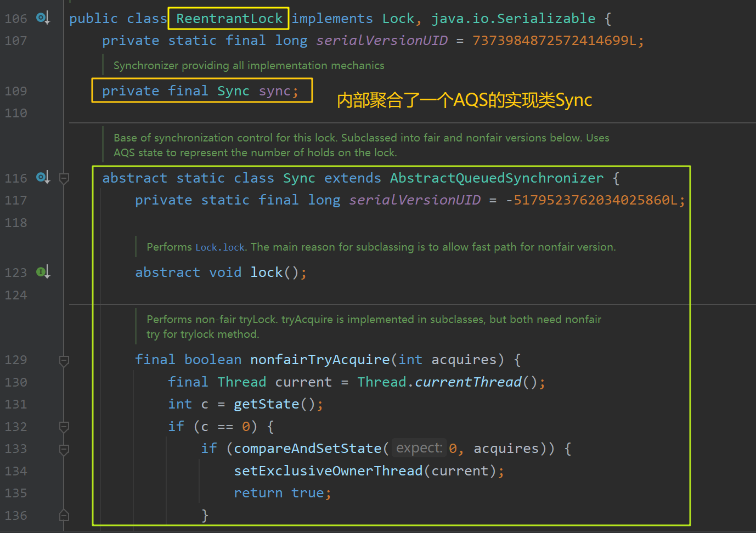756x533 pixels.
Task: Click the serialVersionUID value 7373984872572414699L
Action: click(x=555, y=41)
